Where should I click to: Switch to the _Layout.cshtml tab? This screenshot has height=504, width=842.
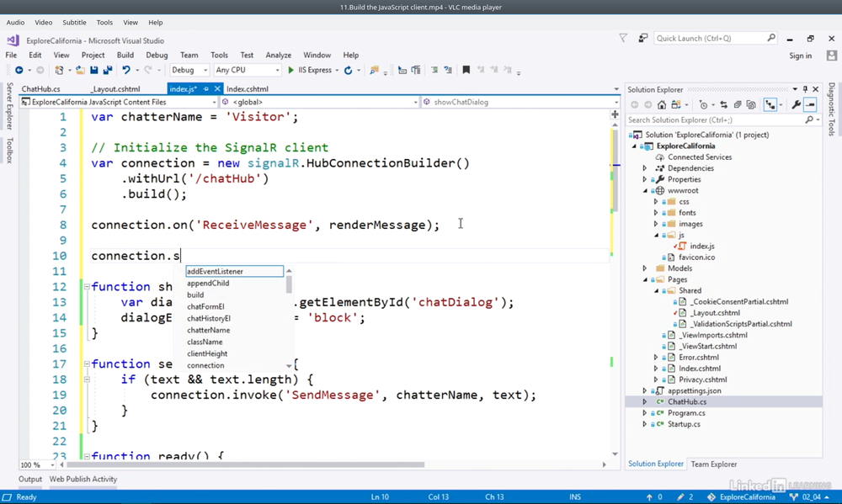tap(115, 89)
